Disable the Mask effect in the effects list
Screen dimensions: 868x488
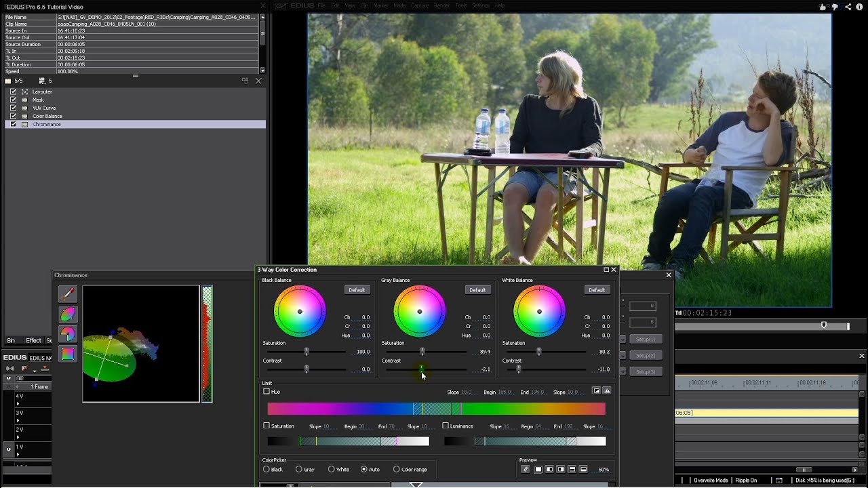[x=13, y=100]
